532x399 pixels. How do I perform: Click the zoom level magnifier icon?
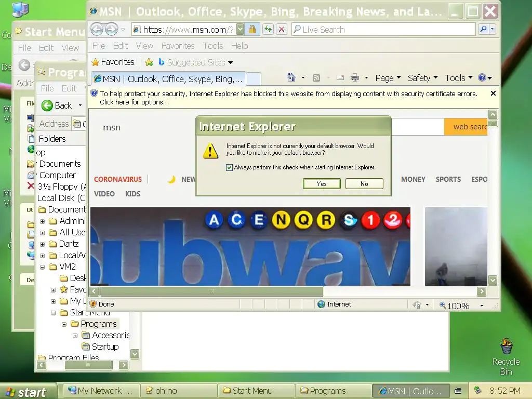tap(443, 305)
